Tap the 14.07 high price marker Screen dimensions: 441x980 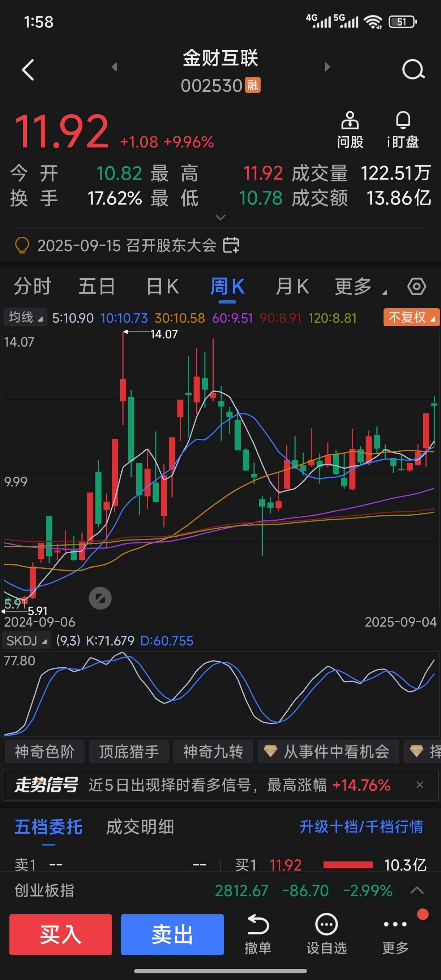(164, 334)
